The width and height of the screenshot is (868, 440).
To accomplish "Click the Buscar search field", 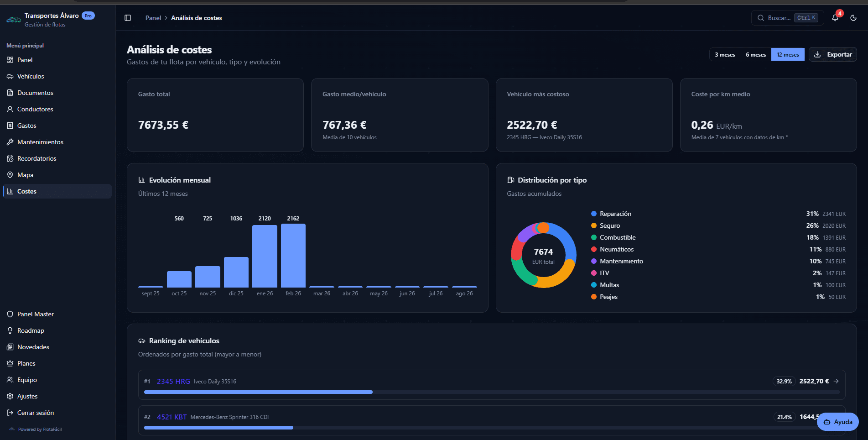I will [x=787, y=18].
